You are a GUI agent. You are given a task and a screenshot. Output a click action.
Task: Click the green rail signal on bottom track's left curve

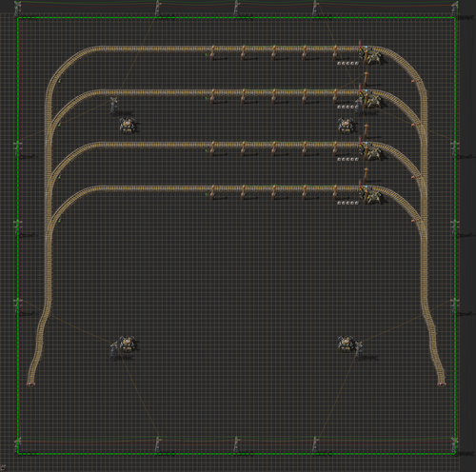60,221
